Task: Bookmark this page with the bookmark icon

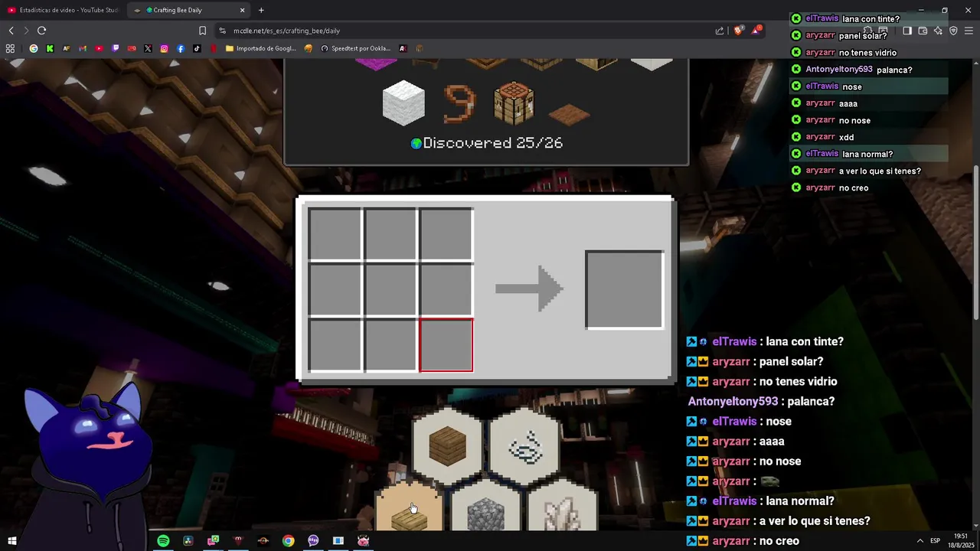Action: point(202,31)
